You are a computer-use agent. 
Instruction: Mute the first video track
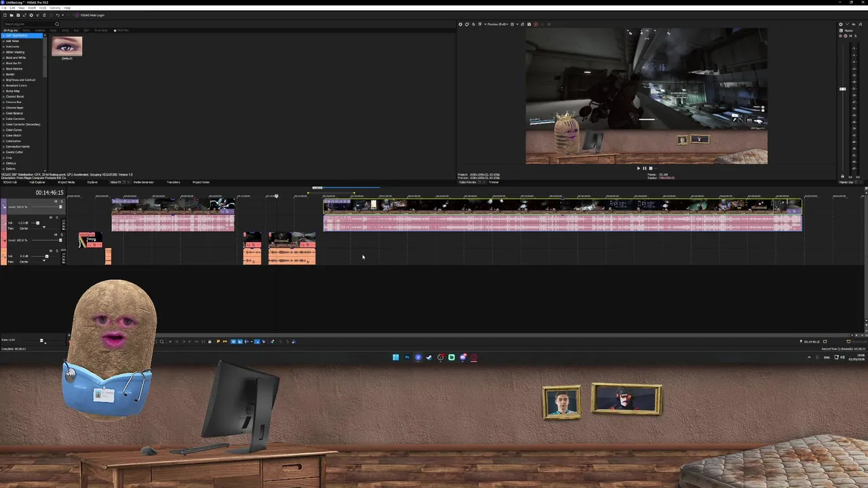pyautogui.click(x=56, y=201)
